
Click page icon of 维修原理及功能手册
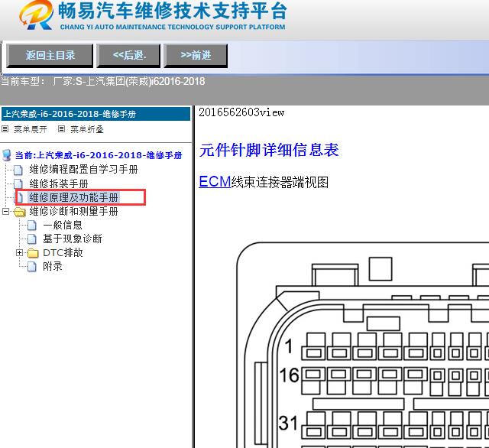click(x=20, y=197)
